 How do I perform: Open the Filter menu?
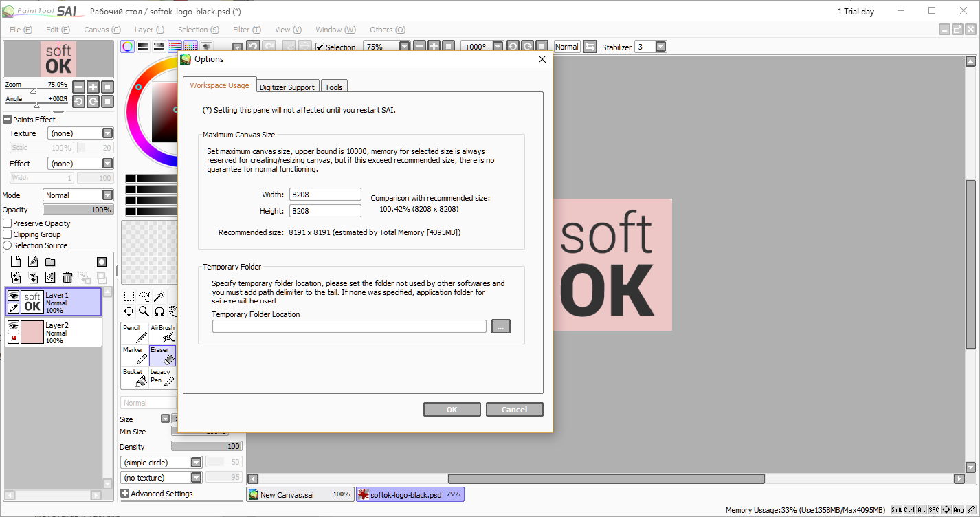[247, 30]
